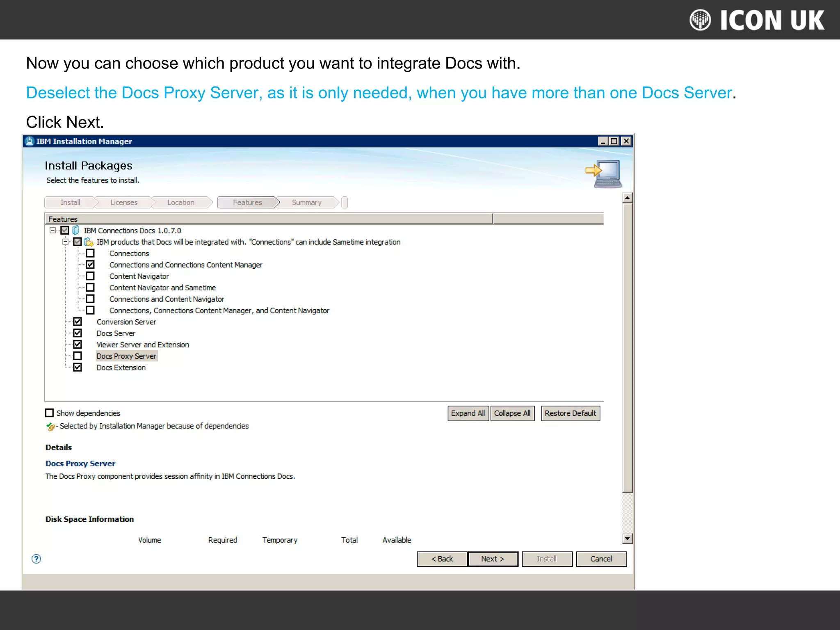Click the IBM products integration folder icon

pyautogui.click(x=89, y=242)
